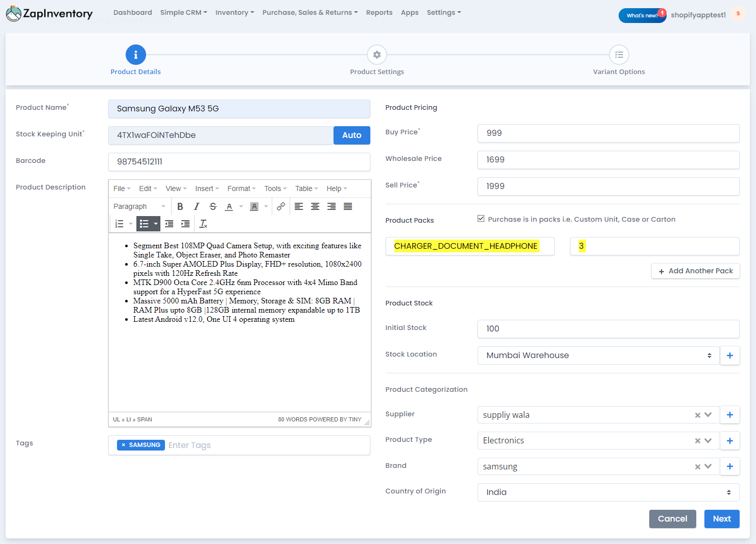Remove the SAMSUNG tag
This screenshot has height=544, width=756.
(124, 445)
